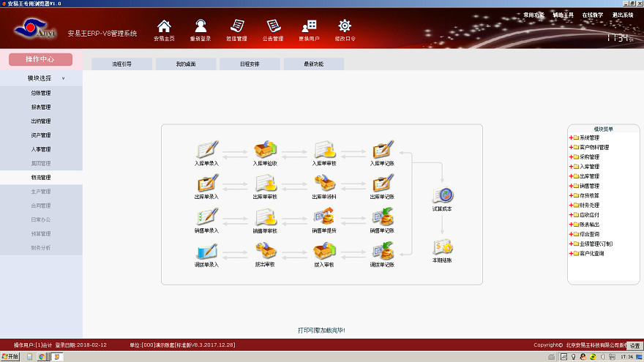Image resolution: width=644 pixels, height=362 pixels.
Task: Launch 出库单录入 icon
Action: (206, 183)
